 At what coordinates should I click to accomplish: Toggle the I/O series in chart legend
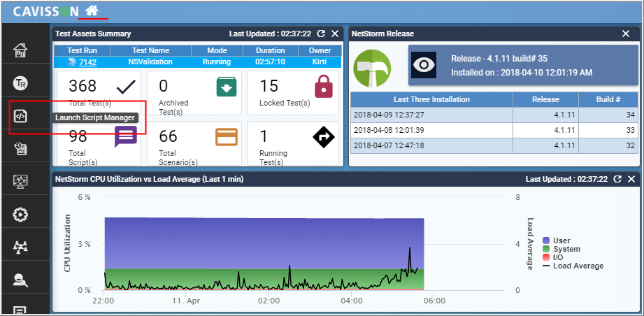553,257
